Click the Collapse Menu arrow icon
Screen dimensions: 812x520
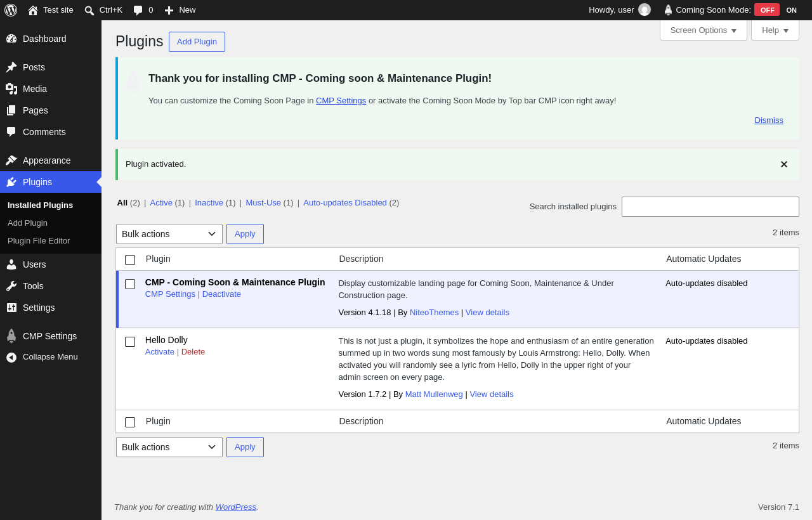click(x=11, y=357)
